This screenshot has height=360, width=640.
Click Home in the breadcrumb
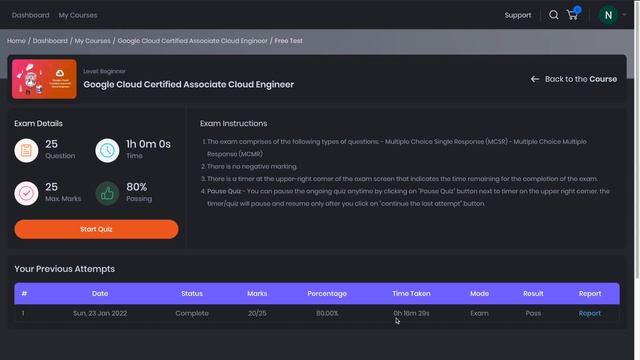16,41
